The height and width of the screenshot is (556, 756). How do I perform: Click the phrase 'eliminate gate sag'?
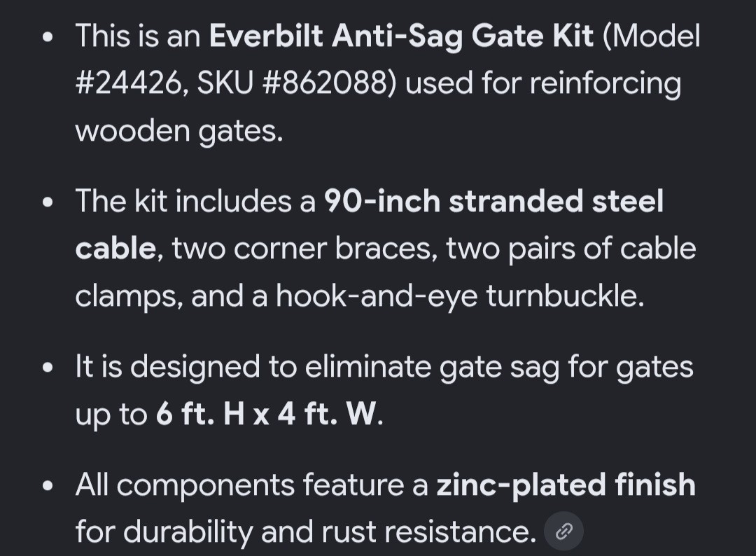(x=432, y=368)
